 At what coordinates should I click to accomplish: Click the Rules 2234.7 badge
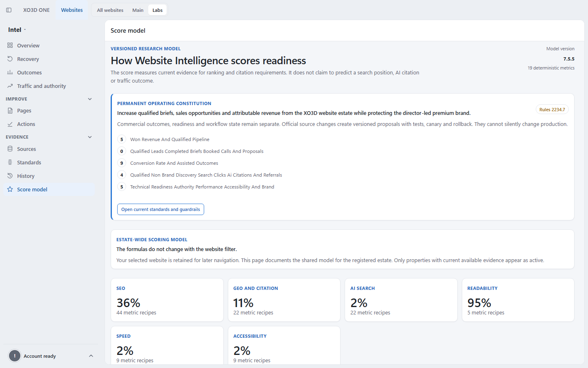(x=552, y=110)
